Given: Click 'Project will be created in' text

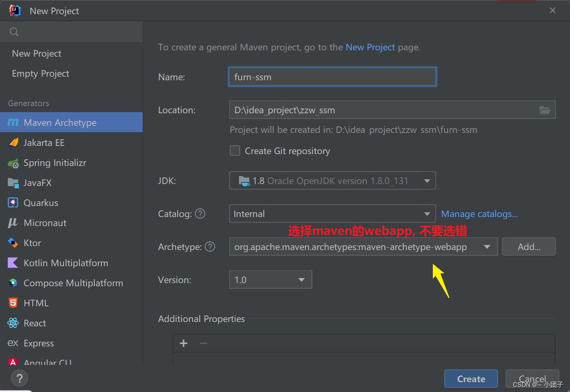Looking at the screenshot, I should [x=353, y=130].
